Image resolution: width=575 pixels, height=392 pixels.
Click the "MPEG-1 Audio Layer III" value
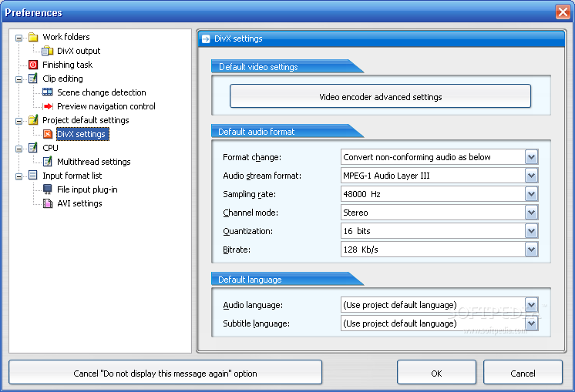(x=386, y=176)
